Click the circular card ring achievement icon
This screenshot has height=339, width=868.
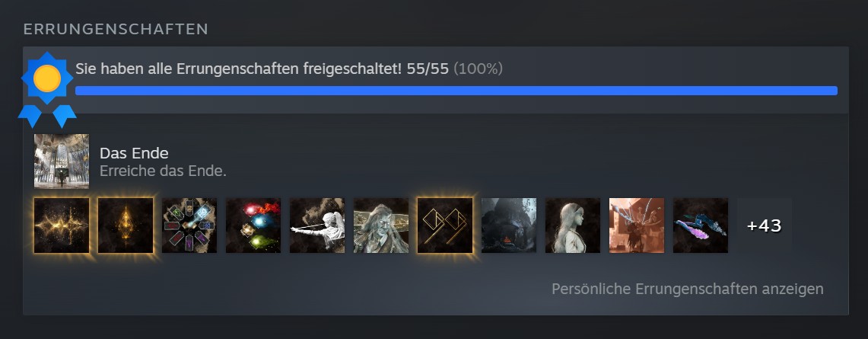coord(189,225)
